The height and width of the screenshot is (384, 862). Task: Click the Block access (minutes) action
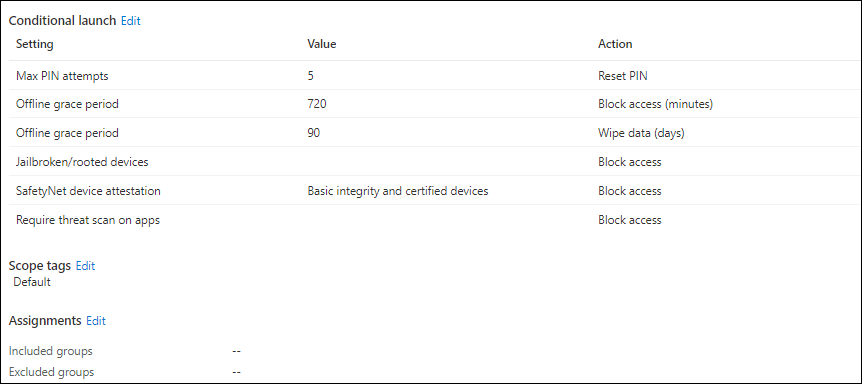point(655,104)
